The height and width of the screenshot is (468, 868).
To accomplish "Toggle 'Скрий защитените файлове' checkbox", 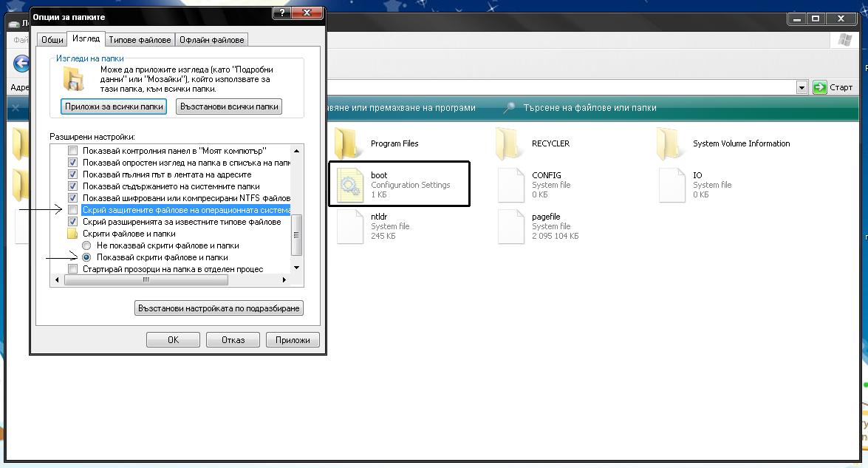I will [x=72, y=210].
